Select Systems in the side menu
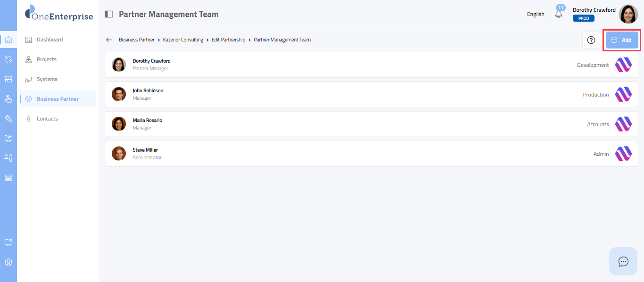 click(47, 79)
